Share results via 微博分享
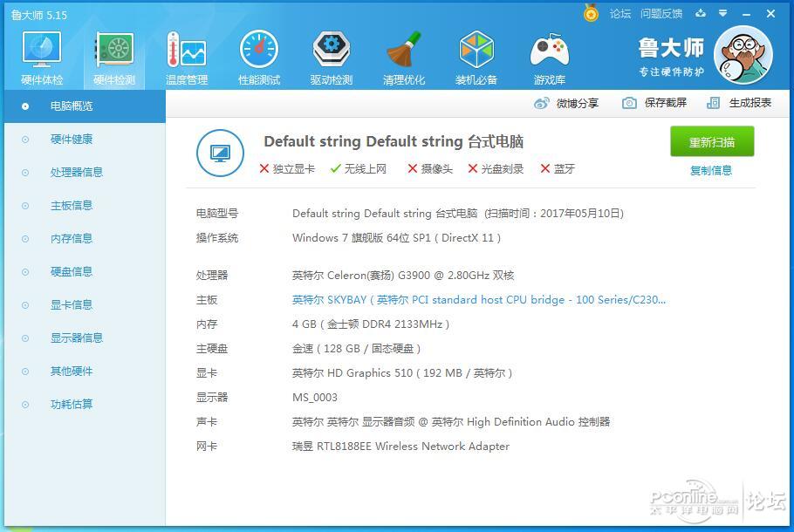The image size is (794, 532). point(566,103)
